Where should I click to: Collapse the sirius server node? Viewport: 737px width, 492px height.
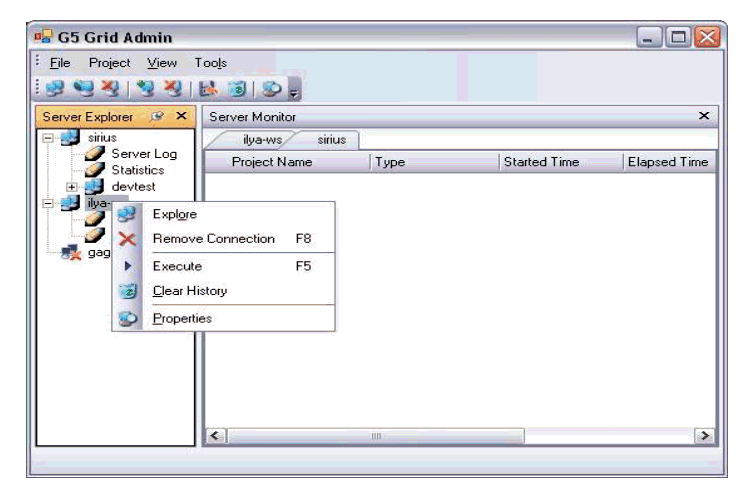point(47,139)
